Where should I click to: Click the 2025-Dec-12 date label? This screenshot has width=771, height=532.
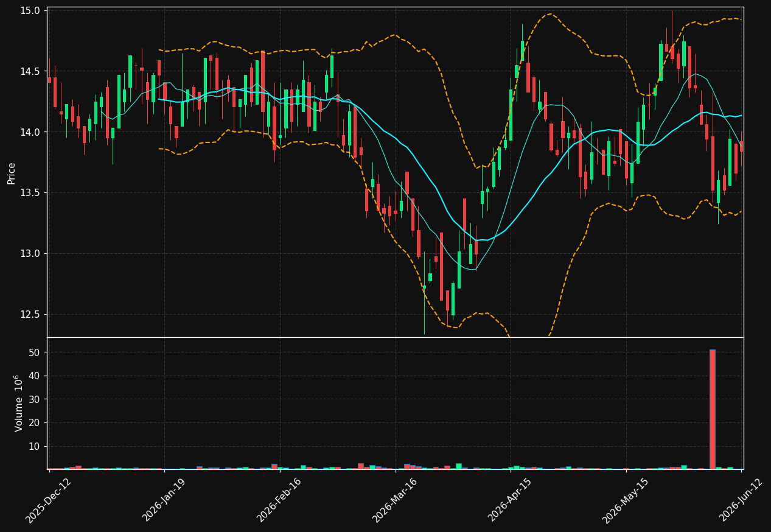49,500
